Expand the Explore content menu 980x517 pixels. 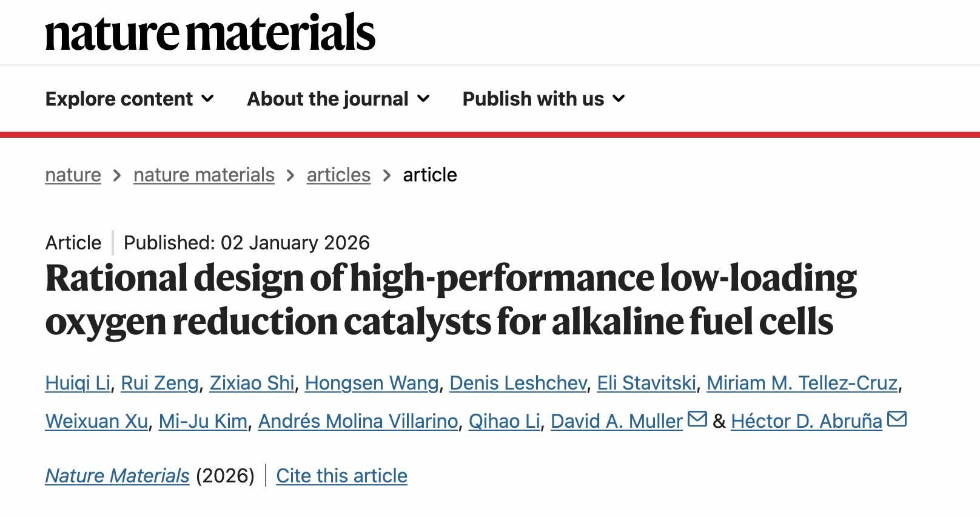click(x=129, y=99)
